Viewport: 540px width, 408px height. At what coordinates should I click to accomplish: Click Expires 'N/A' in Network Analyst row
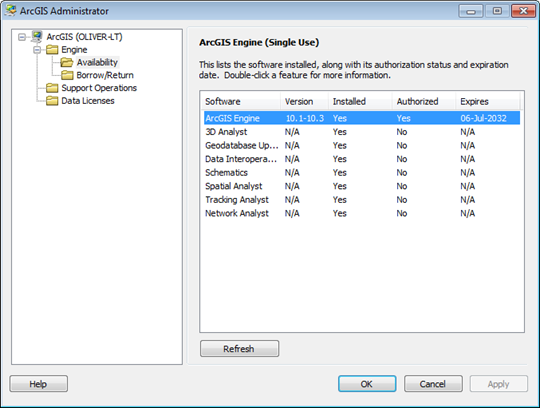(x=467, y=213)
